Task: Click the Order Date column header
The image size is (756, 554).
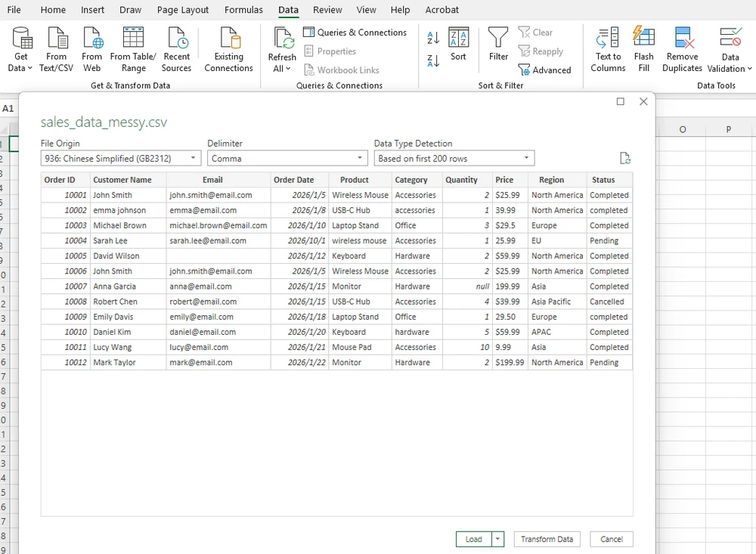Action: (x=300, y=180)
